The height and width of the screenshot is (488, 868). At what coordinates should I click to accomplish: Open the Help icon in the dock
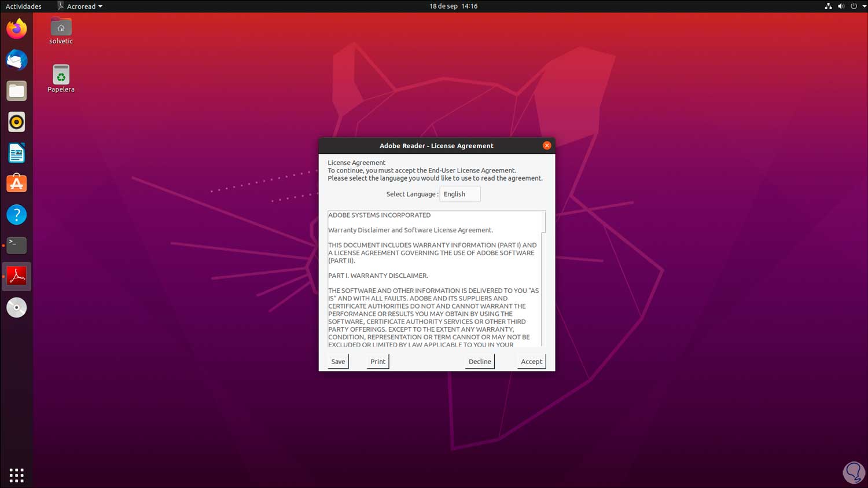tap(17, 215)
